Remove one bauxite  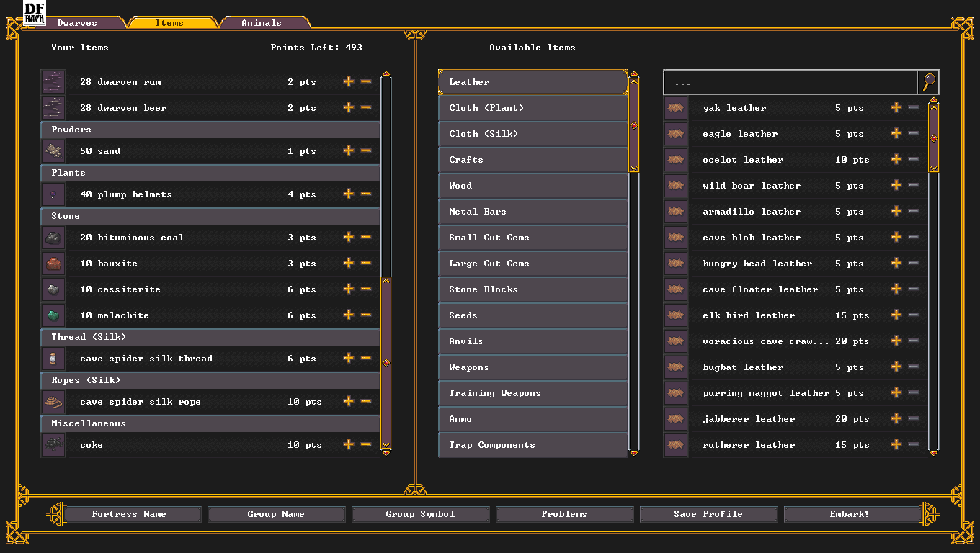(x=366, y=263)
